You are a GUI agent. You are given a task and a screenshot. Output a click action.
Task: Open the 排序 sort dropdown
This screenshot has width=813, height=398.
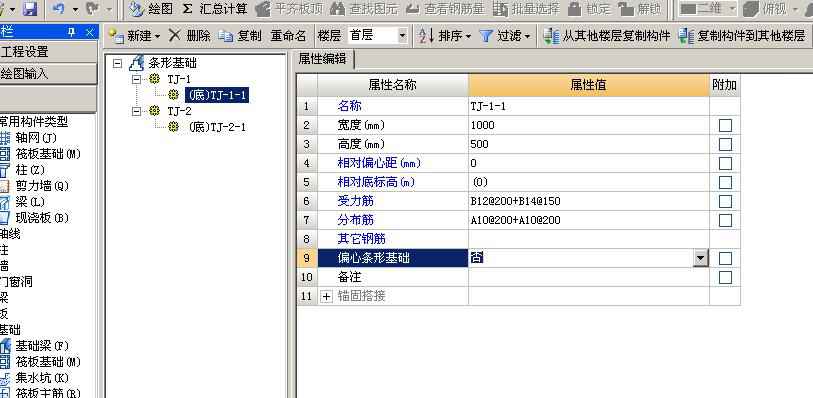click(x=445, y=36)
